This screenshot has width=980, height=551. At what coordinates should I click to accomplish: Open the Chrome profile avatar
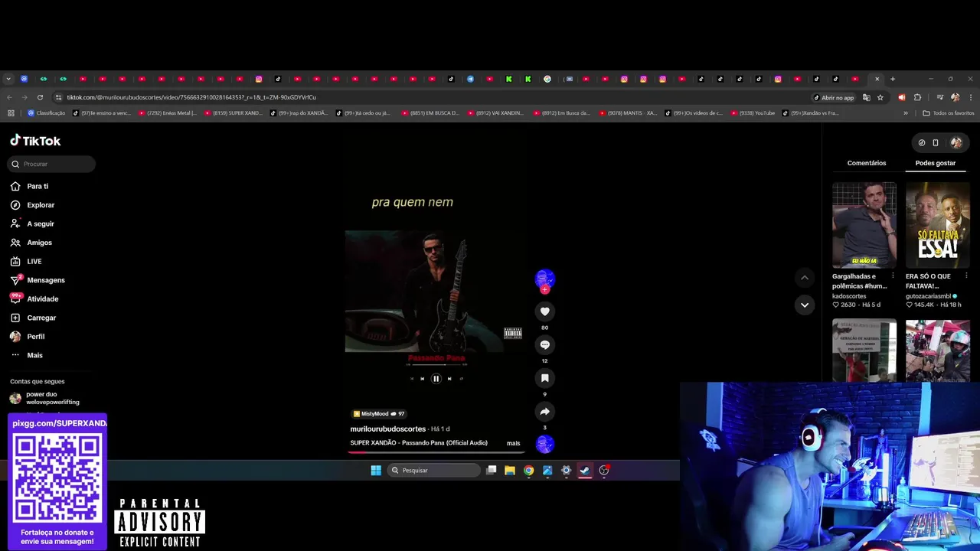click(x=955, y=97)
